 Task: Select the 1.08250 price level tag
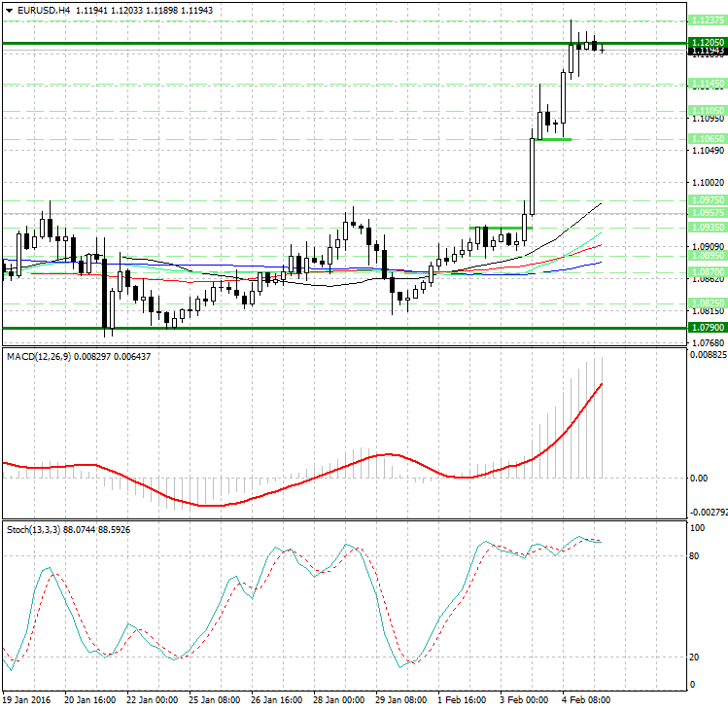[706, 302]
